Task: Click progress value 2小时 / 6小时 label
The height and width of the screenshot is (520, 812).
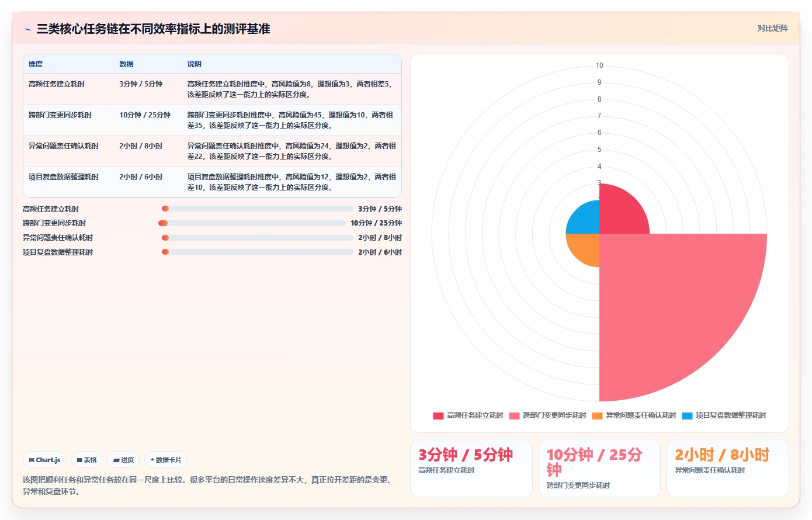Action: point(380,252)
